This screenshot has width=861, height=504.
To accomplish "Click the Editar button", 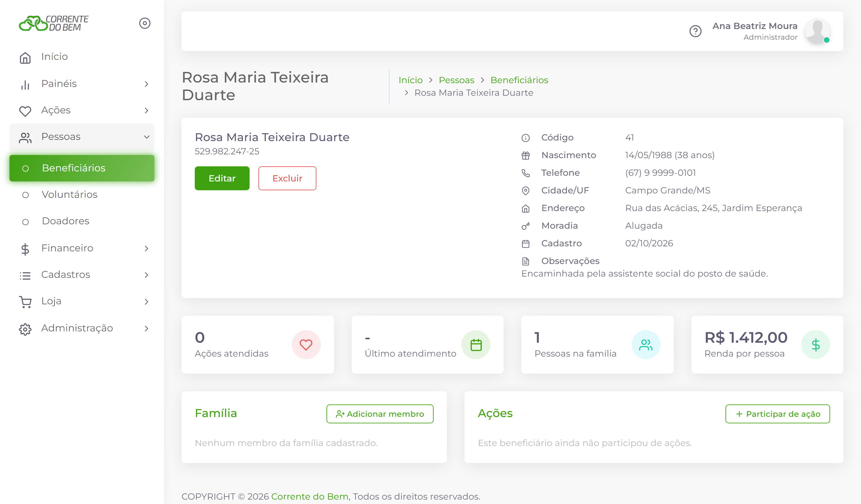I will tap(222, 178).
